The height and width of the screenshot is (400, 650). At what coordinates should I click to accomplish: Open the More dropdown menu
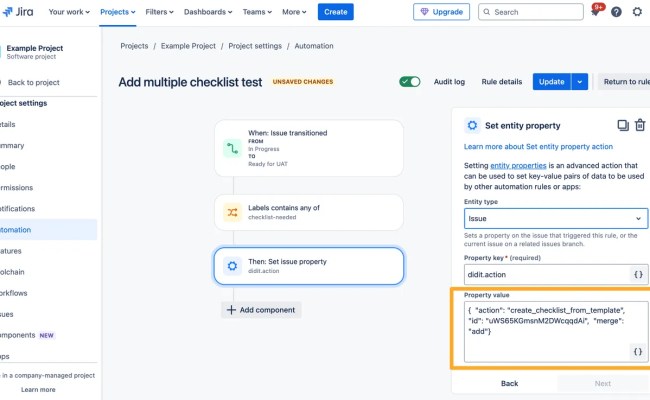(294, 12)
